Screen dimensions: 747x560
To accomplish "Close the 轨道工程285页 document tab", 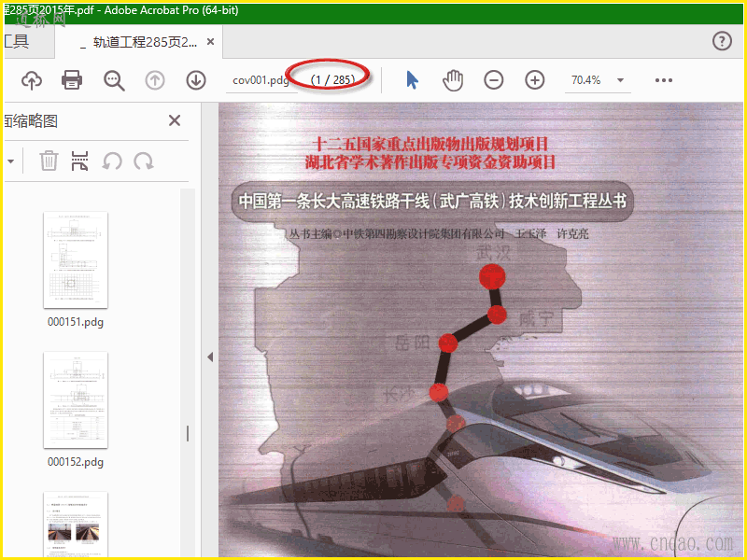I will pos(210,42).
